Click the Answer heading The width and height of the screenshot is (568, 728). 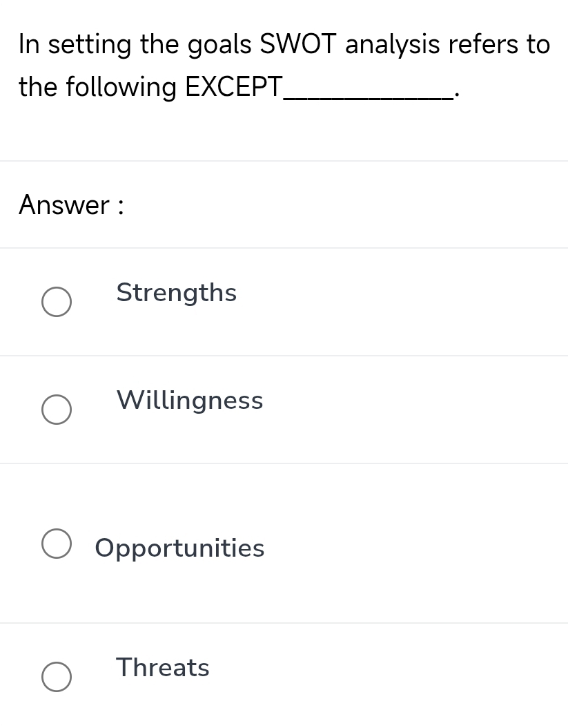click(x=70, y=205)
